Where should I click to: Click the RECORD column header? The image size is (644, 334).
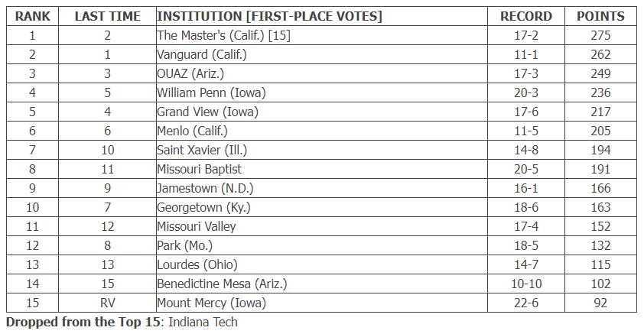(526, 16)
